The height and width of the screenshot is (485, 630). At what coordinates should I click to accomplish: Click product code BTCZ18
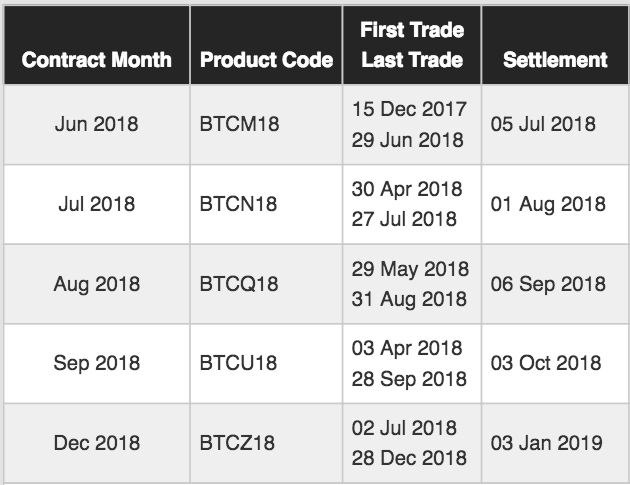coord(237,443)
